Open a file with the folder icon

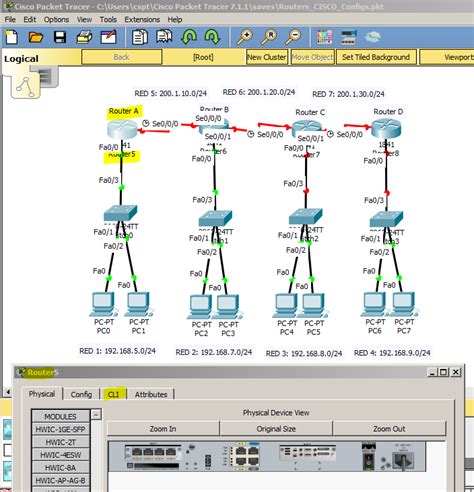[x=36, y=37]
